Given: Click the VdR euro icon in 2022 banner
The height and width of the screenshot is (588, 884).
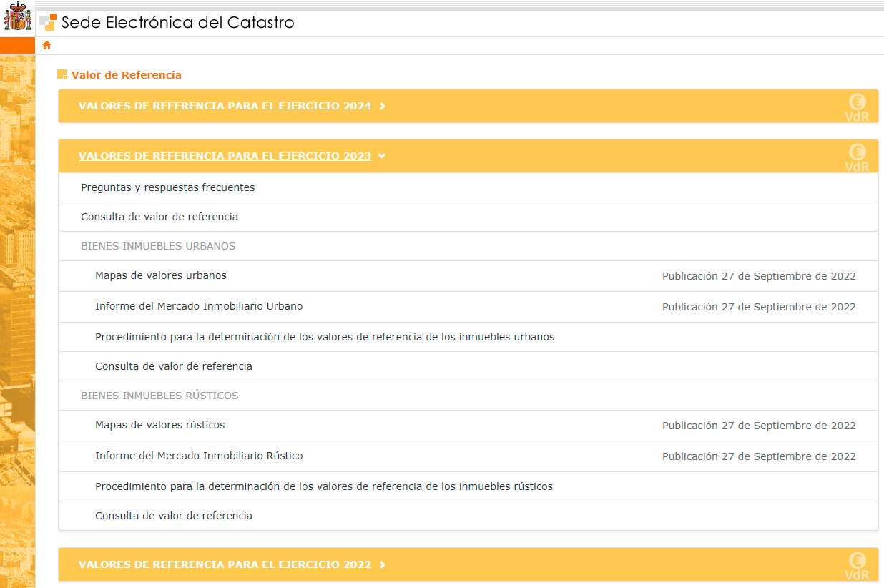Looking at the screenshot, I should click(857, 566).
